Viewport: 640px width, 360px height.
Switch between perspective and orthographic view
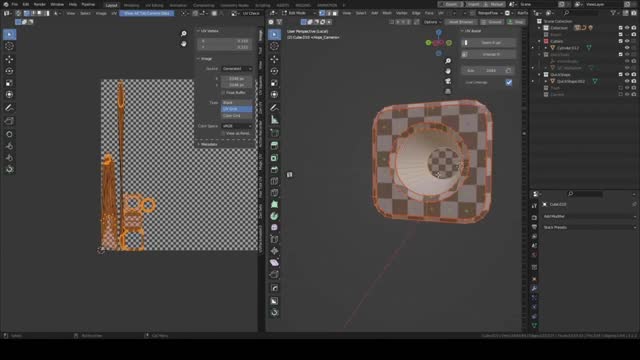(448, 91)
